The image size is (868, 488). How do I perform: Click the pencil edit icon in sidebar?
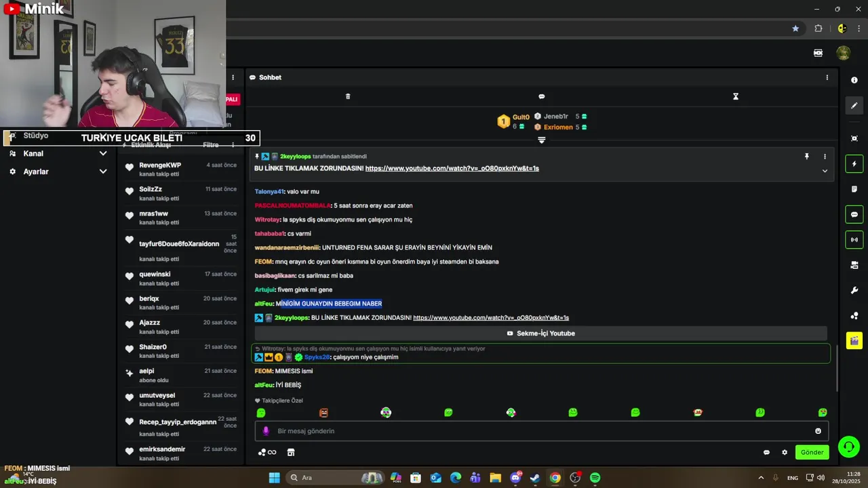coord(854,106)
